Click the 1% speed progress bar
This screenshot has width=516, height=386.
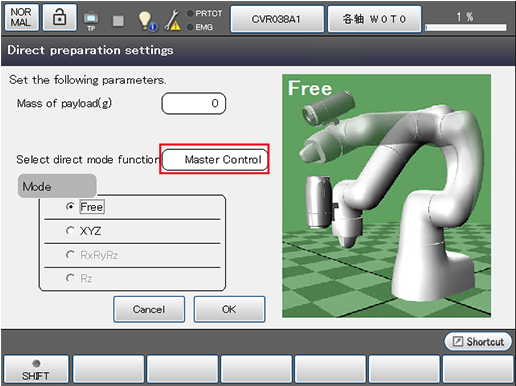[466, 27]
